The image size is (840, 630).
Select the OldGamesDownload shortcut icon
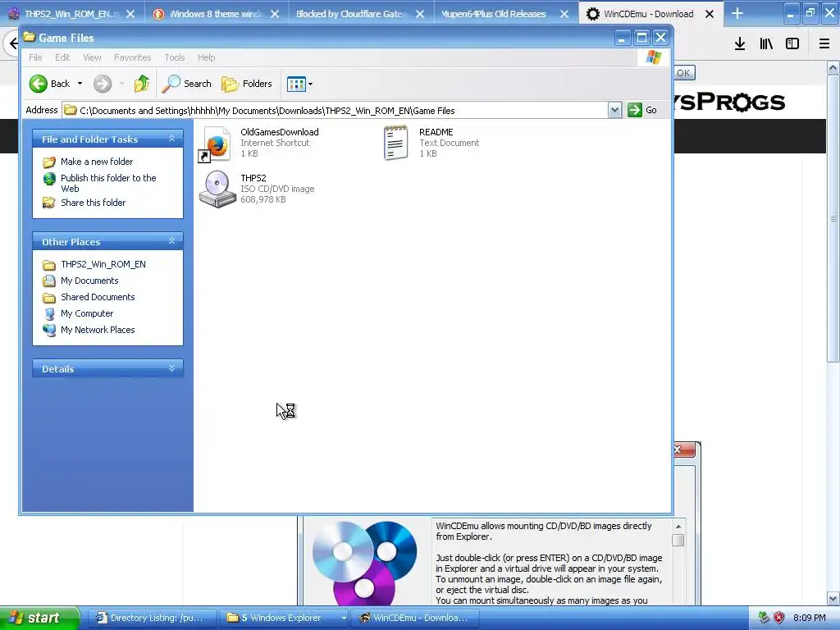[x=216, y=144]
